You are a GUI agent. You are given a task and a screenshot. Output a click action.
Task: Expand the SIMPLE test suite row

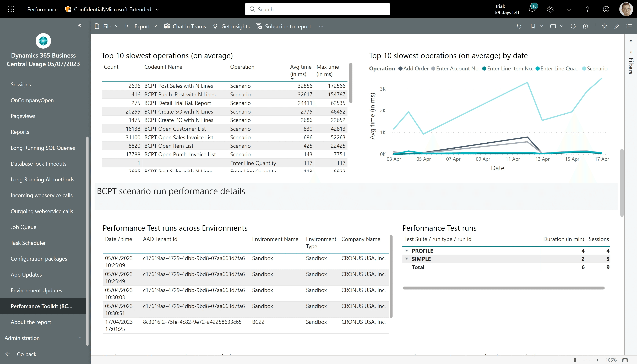click(x=407, y=259)
